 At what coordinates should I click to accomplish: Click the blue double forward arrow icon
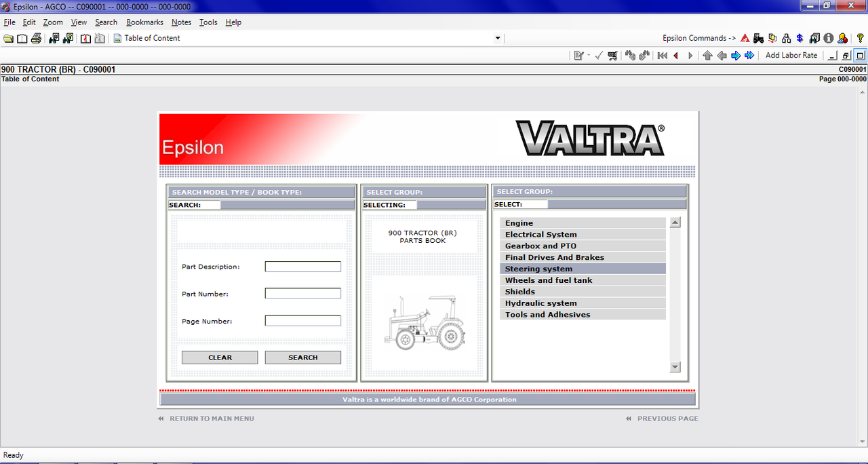[749, 56]
